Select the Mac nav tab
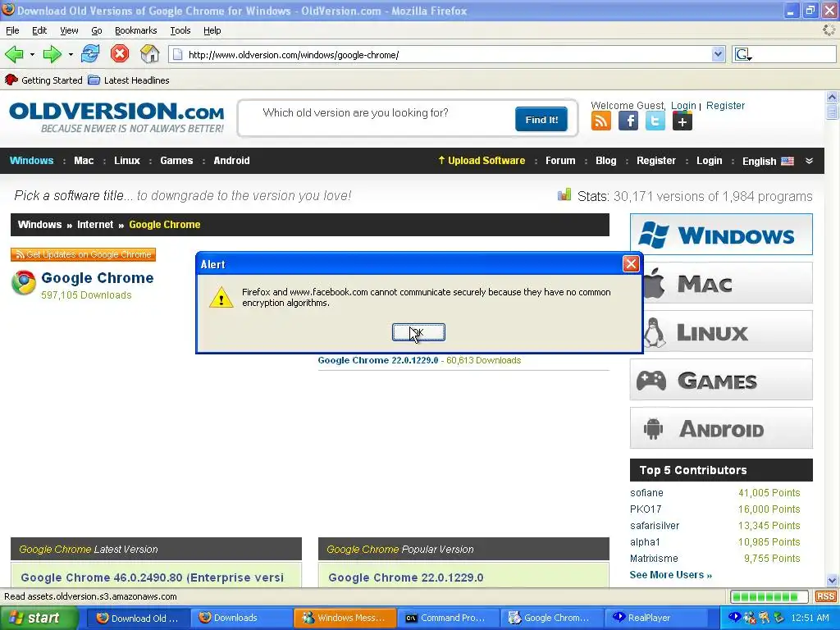The height and width of the screenshot is (630, 840). click(x=84, y=161)
